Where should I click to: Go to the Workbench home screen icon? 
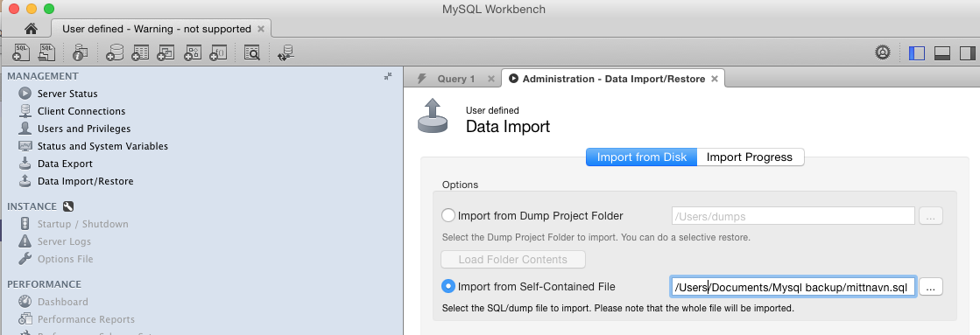[x=31, y=29]
